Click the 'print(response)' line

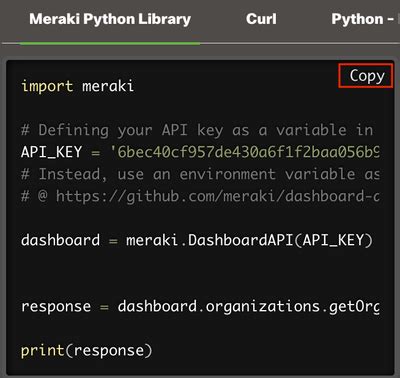coord(87,351)
